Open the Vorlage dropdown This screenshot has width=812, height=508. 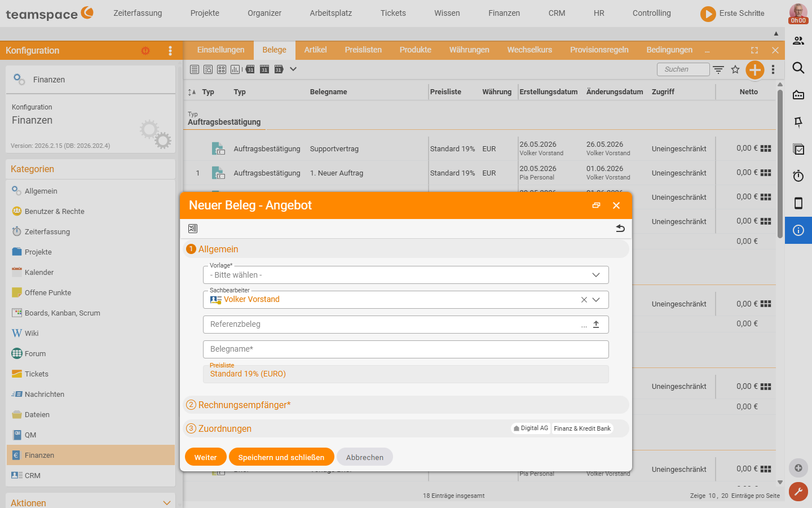click(x=406, y=275)
